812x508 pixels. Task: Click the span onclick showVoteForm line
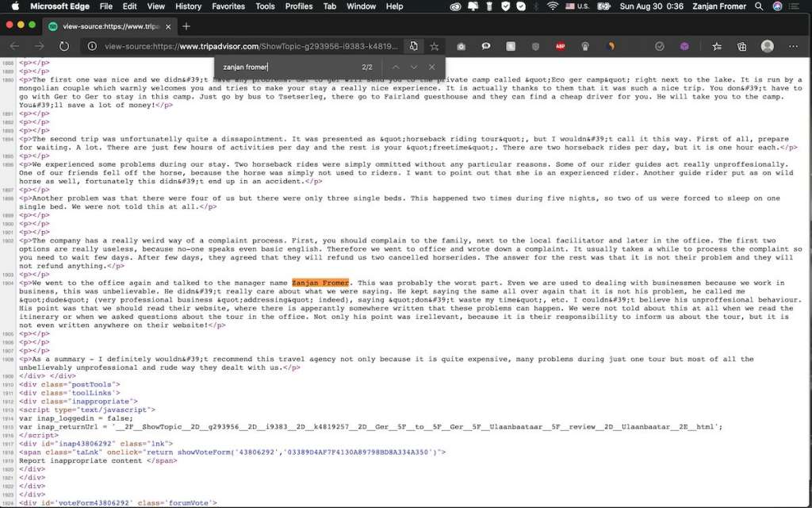[x=232, y=452]
